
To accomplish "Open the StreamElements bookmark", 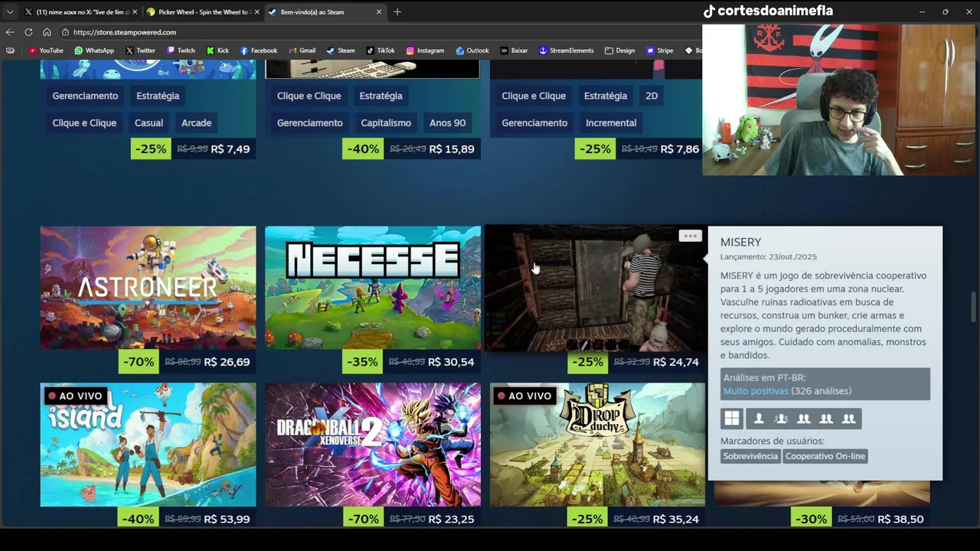I will tap(566, 51).
